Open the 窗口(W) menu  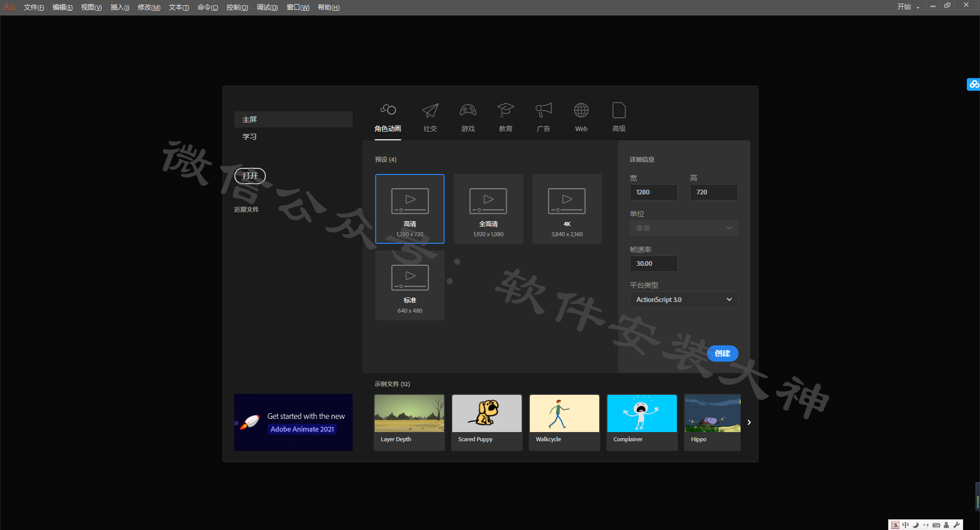point(298,7)
